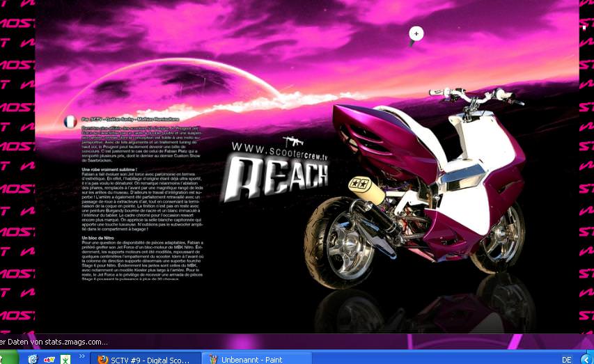Viewport: 594px width, 364px height.
Task: Click the small white marker at top right edge
Action: [x=584, y=27]
